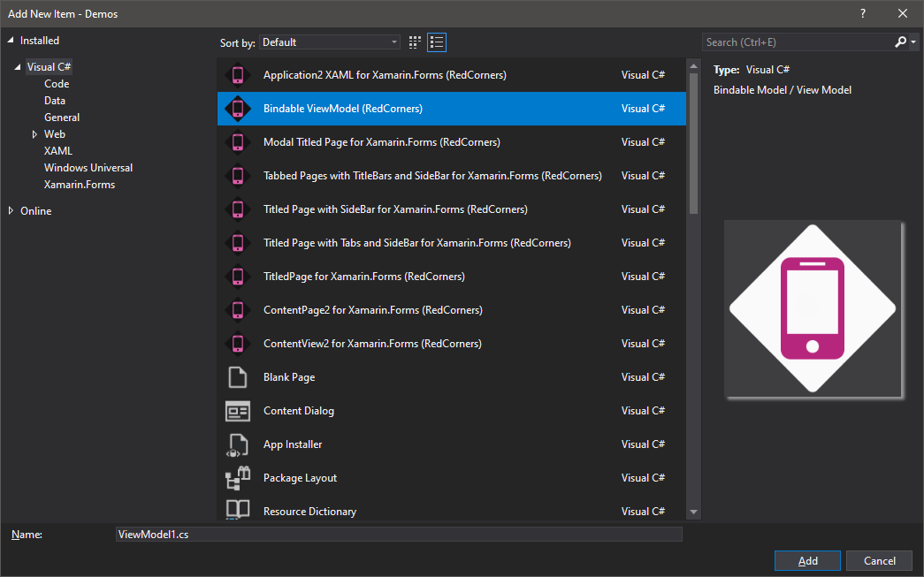Image resolution: width=924 pixels, height=577 pixels.
Task: Click in the Name field ViewModel1.cs
Action: tap(399, 535)
